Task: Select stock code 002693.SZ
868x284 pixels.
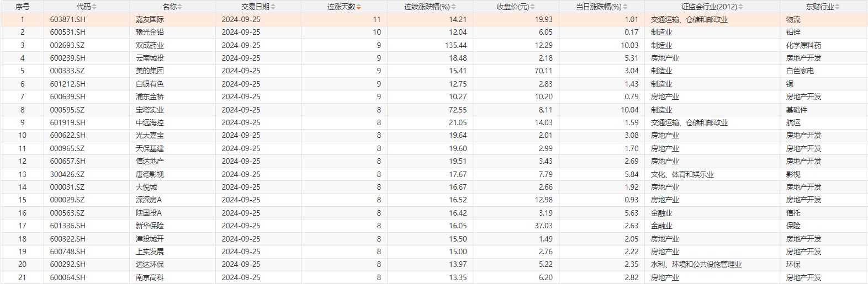Action: click(67, 45)
